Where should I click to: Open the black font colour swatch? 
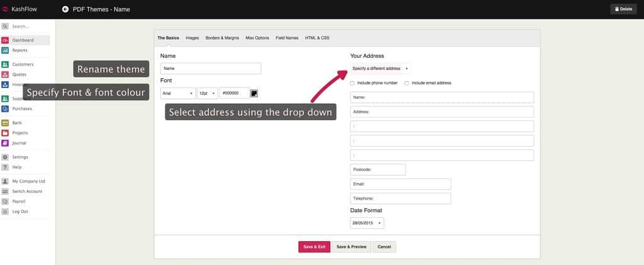(x=255, y=93)
